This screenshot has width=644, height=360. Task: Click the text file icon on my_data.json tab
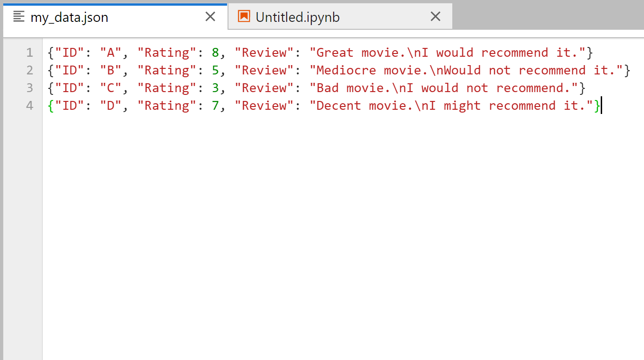coord(18,16)
